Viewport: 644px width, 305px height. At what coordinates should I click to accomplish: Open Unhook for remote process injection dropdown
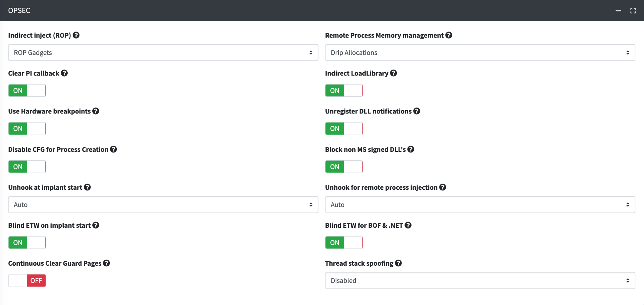[480, 204]
